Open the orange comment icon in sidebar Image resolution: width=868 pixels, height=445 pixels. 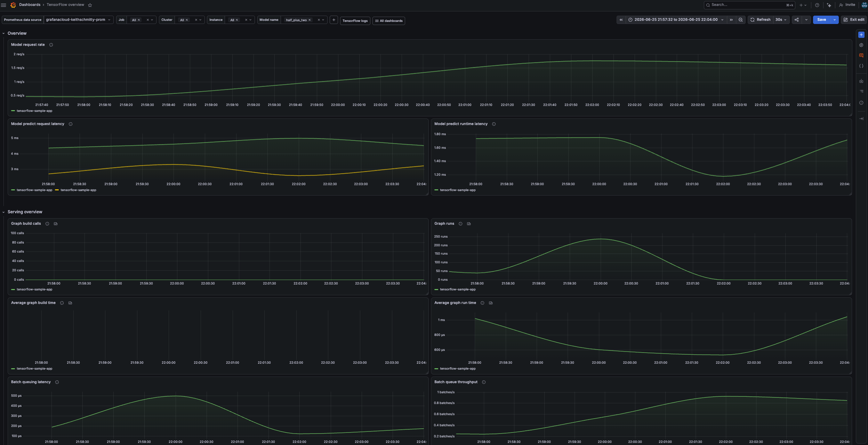(861, 56)
